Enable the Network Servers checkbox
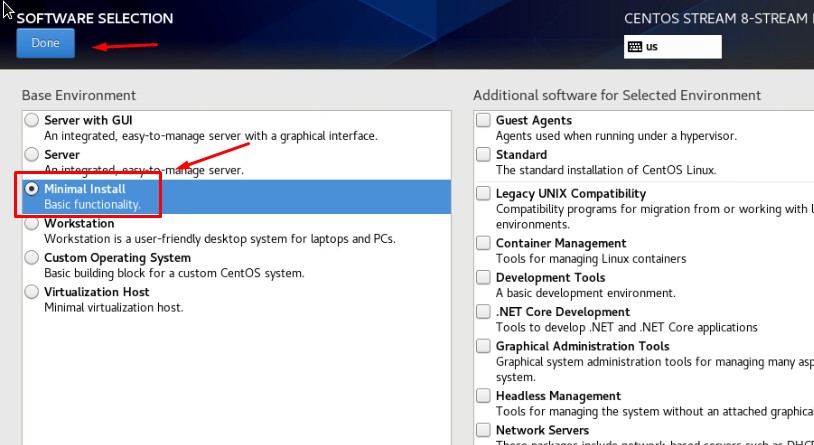The image size is (814, 445). pos(484,431)
